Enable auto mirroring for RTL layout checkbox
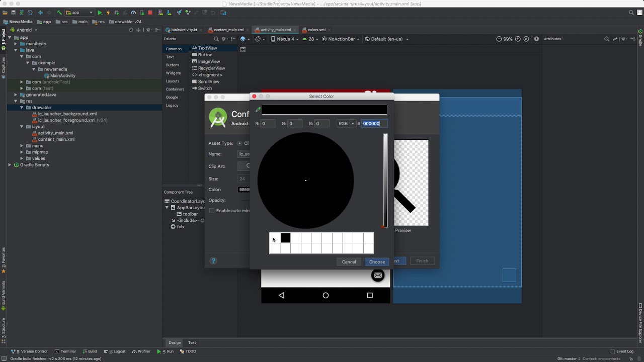This screenshot has width=644, height=362. pyautogui.click(x=212, y=211)
